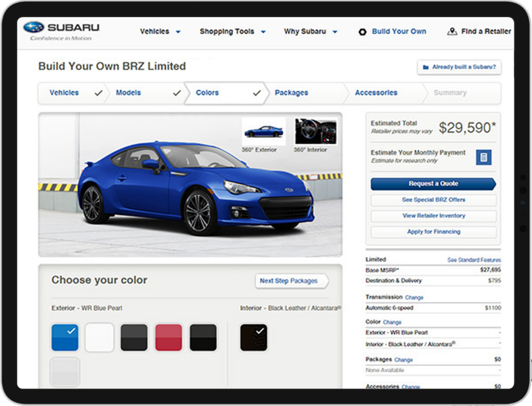Open See Standard Features link
The width and height of the screenshot is (532, 406).
474,260
